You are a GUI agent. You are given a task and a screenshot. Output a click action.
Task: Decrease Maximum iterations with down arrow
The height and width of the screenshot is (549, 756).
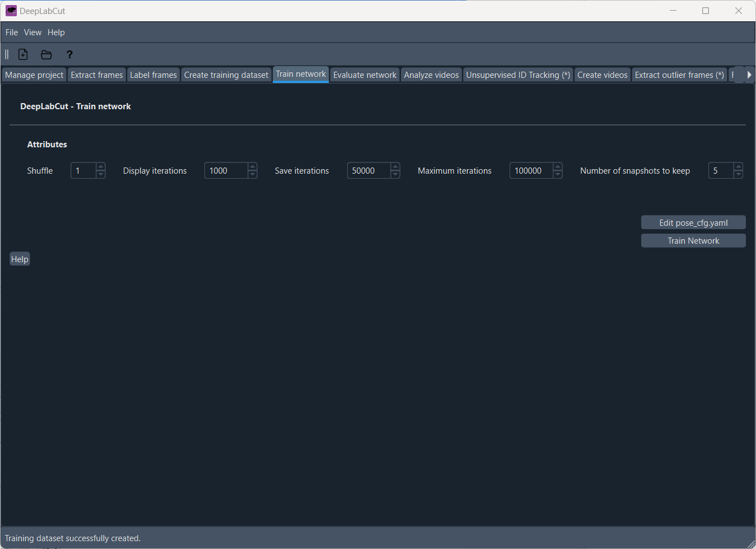(x=558, y=174)
